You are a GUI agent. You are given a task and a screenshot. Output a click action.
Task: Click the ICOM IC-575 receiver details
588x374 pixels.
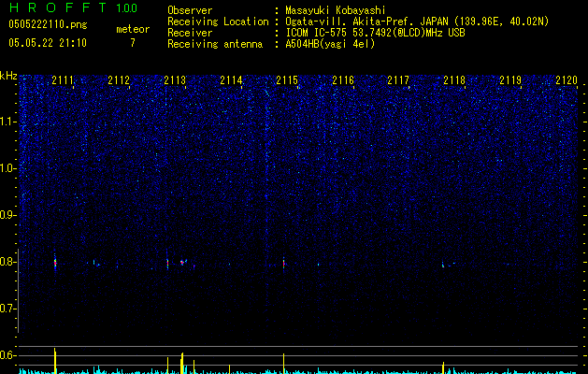(x=375, y=33)
